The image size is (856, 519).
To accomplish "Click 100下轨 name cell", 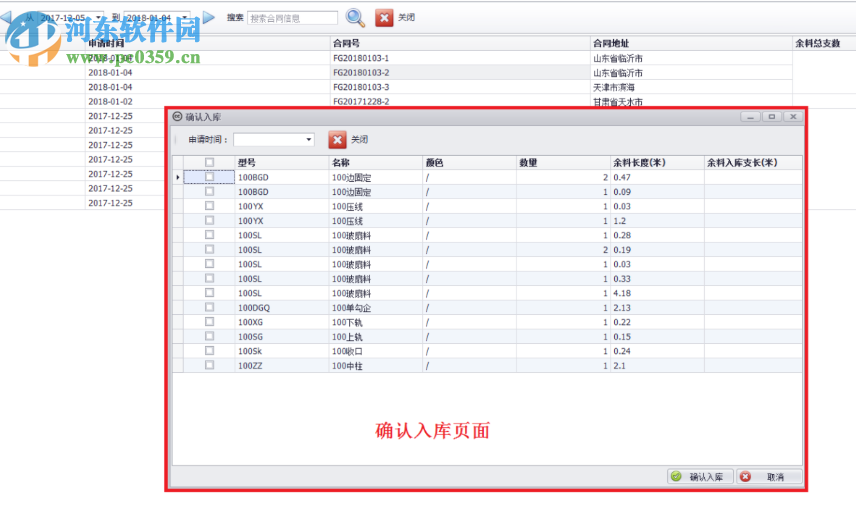I will [376, 322].
